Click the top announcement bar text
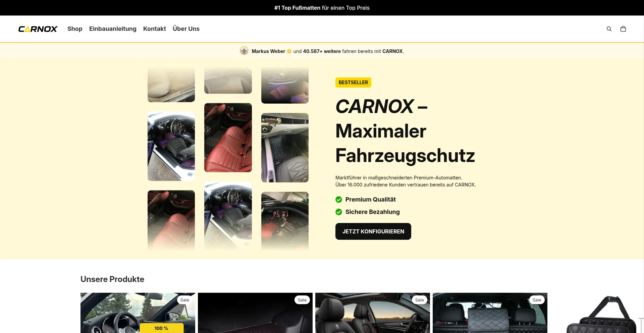 [x=322, y=8]
